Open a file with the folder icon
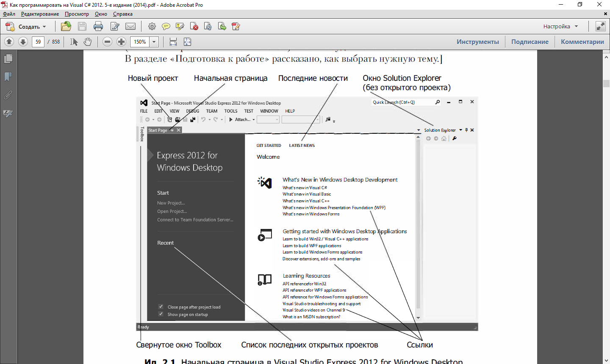This screenshot has height=364, width=610. [66, 26]
